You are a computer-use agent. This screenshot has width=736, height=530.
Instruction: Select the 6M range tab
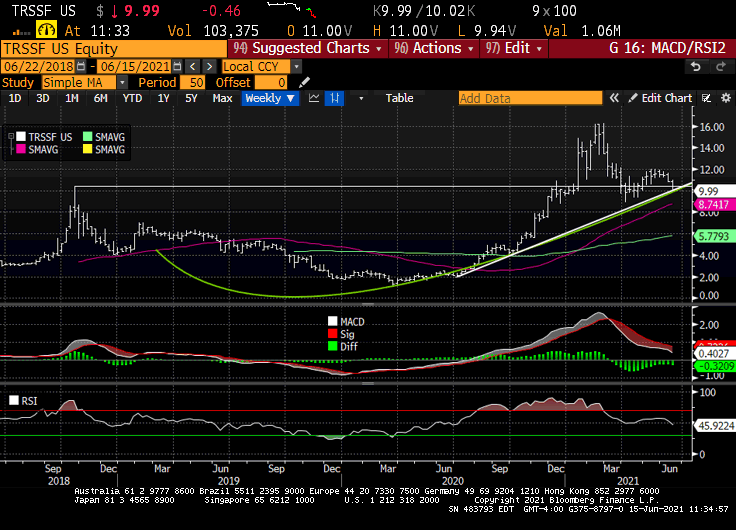(x=100, y=98)
